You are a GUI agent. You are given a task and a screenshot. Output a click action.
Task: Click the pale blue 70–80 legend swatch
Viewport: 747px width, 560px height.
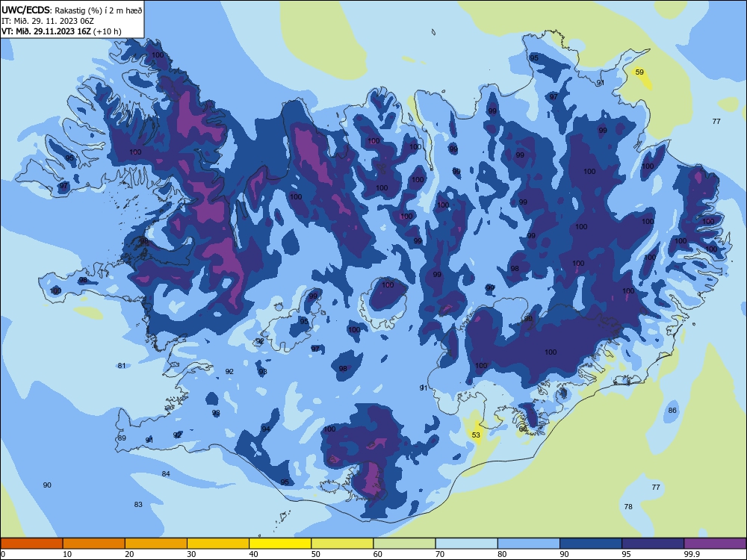point(467,544)
